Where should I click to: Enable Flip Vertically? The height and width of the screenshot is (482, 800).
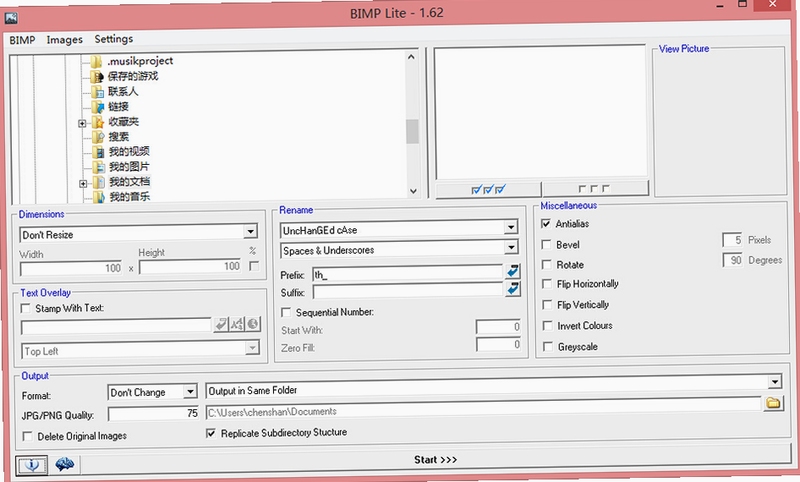tap(547, 305)
